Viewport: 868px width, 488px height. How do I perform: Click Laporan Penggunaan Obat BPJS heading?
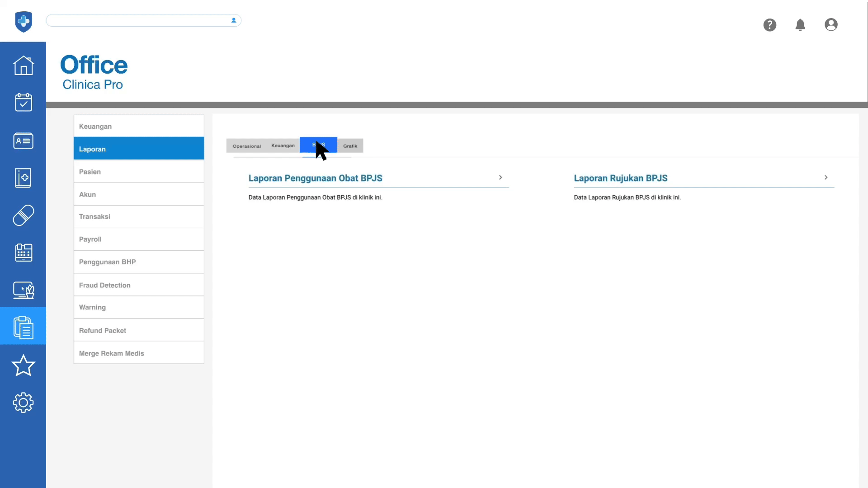[315, 178]
